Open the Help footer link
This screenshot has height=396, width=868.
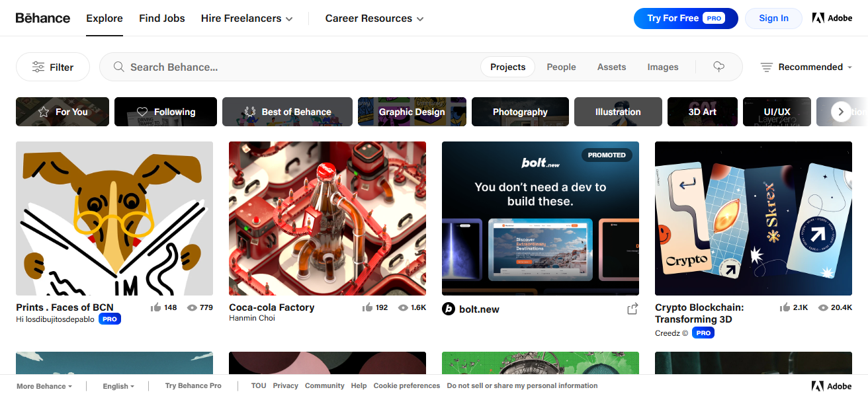[x=359, y=386]
